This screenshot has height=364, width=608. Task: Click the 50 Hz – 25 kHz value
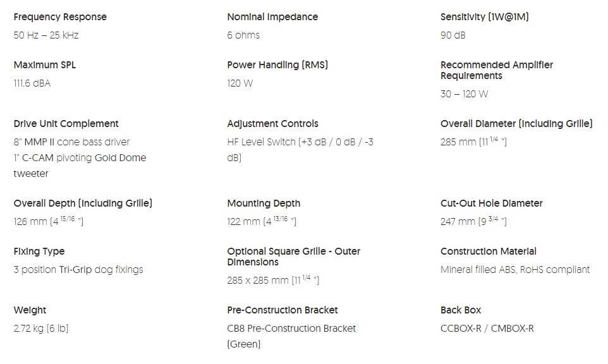coord(46,35)
